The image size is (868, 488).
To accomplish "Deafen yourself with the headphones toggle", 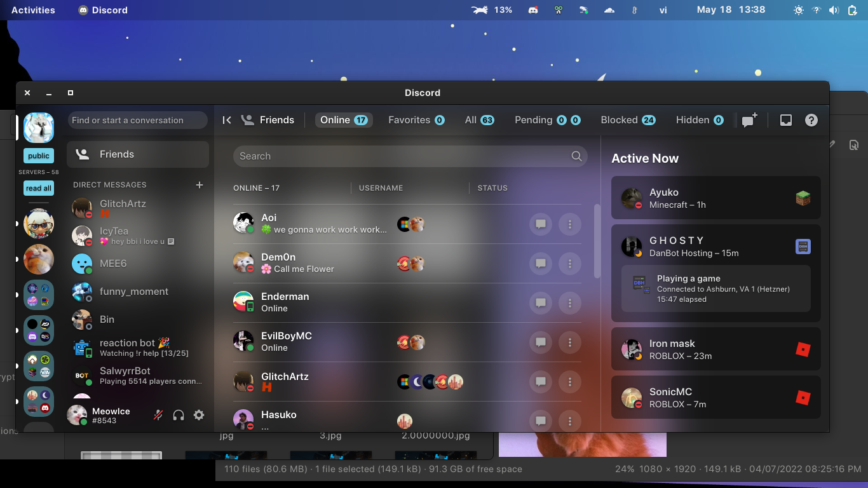I will (179, 415).
